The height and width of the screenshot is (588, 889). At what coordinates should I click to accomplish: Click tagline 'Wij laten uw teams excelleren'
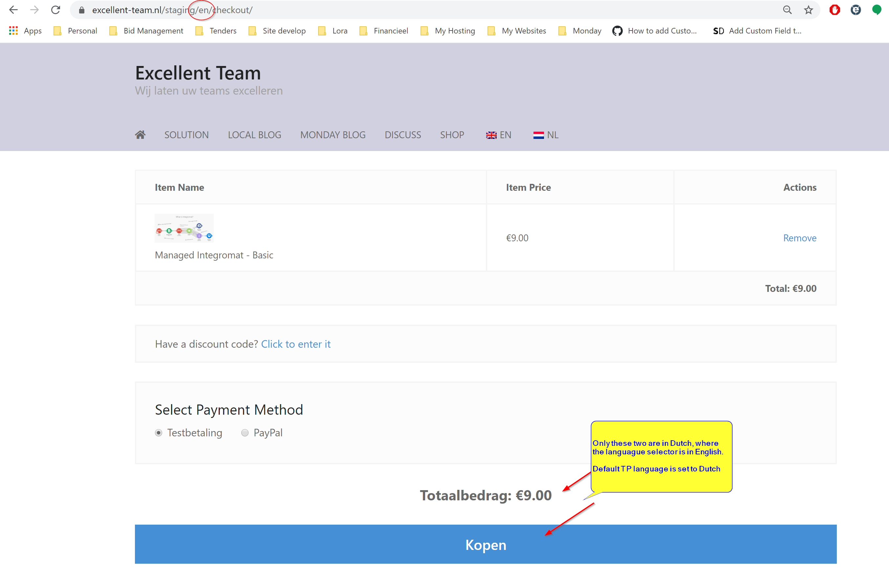[x=209, y=91]
